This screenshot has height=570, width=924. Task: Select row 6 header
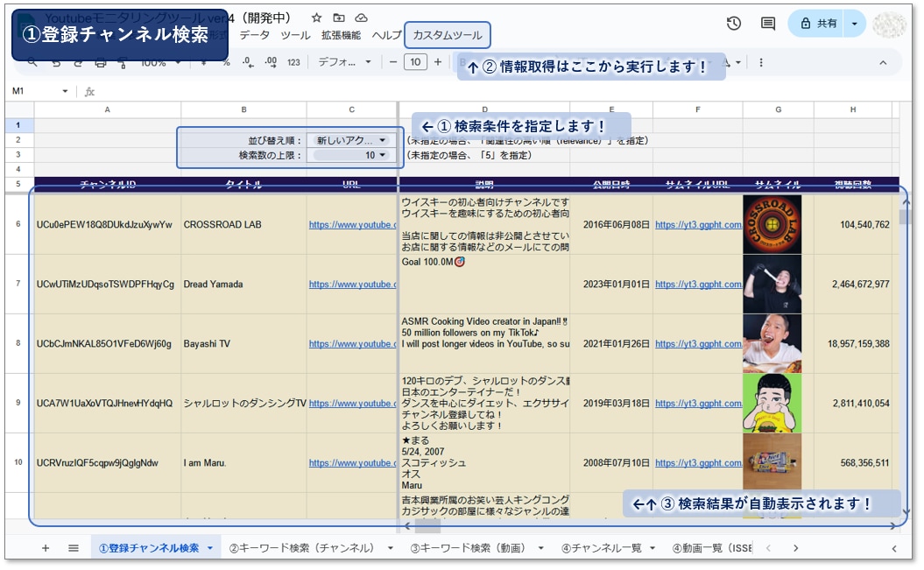click(x=18, y=224)
